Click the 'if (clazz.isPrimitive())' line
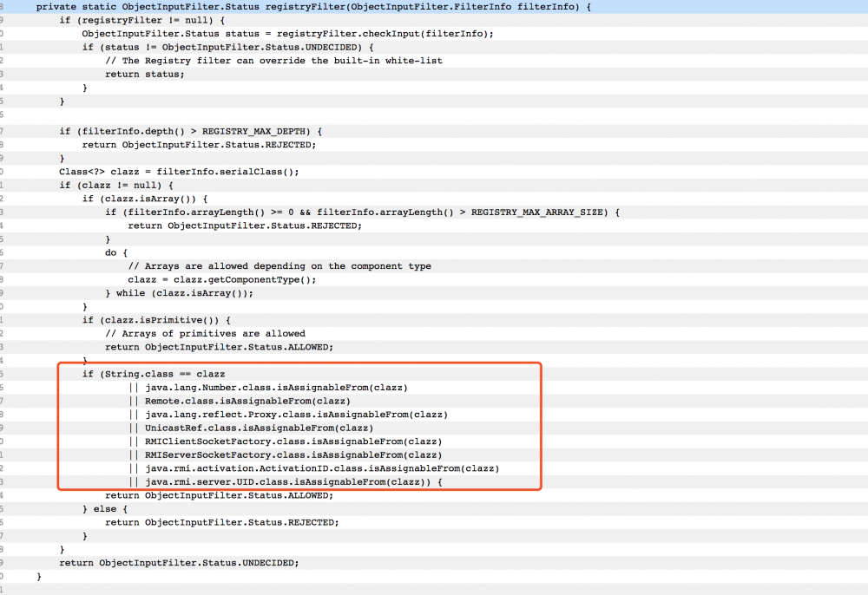 [x=156, y=320]
